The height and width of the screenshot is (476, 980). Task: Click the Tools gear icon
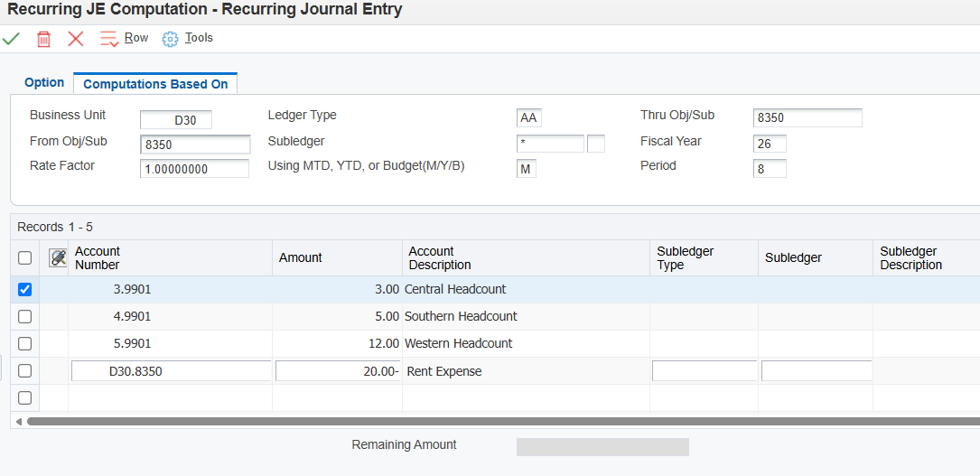tap(170, 39)
